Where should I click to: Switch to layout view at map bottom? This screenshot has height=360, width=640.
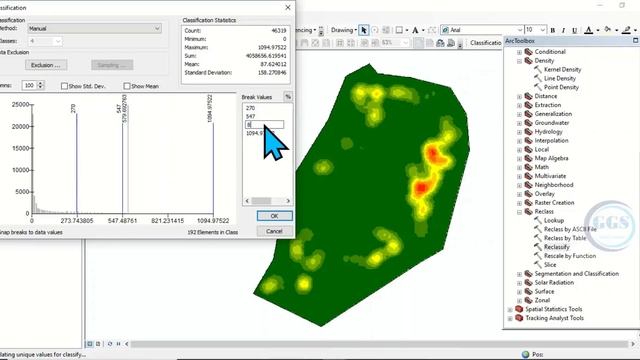98,344
